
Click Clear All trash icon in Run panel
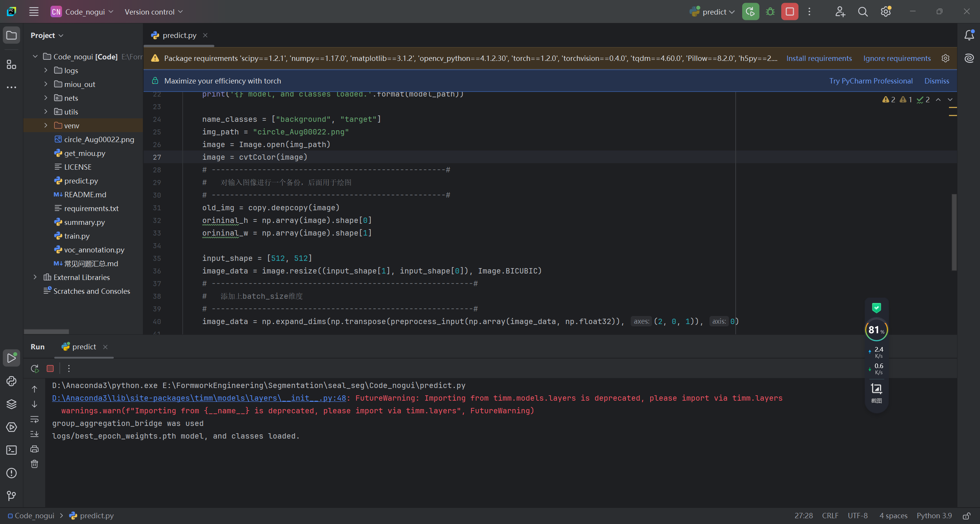click(x=34, y=464)
